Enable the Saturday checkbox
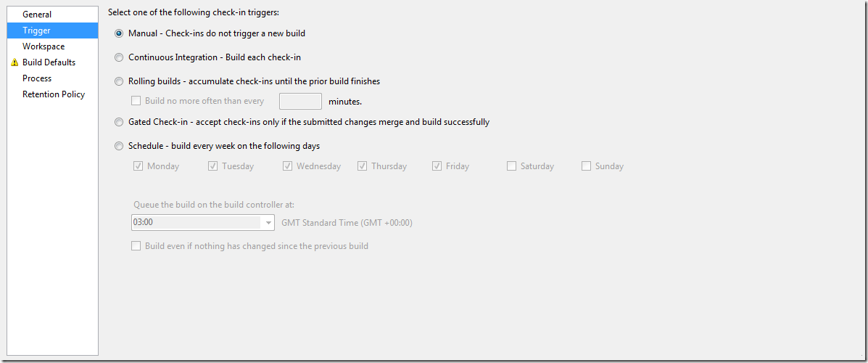Image resolution: width=868 pixels, height=363 pixels. [511, 166]
